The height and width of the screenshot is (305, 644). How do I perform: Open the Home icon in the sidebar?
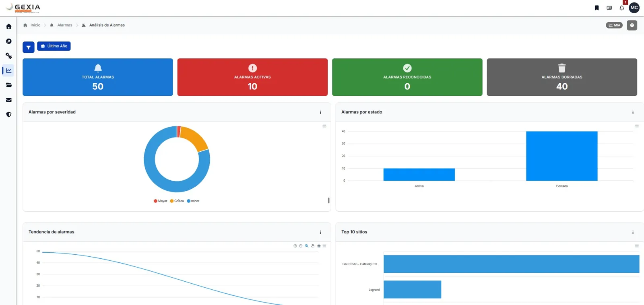[8, 27]
